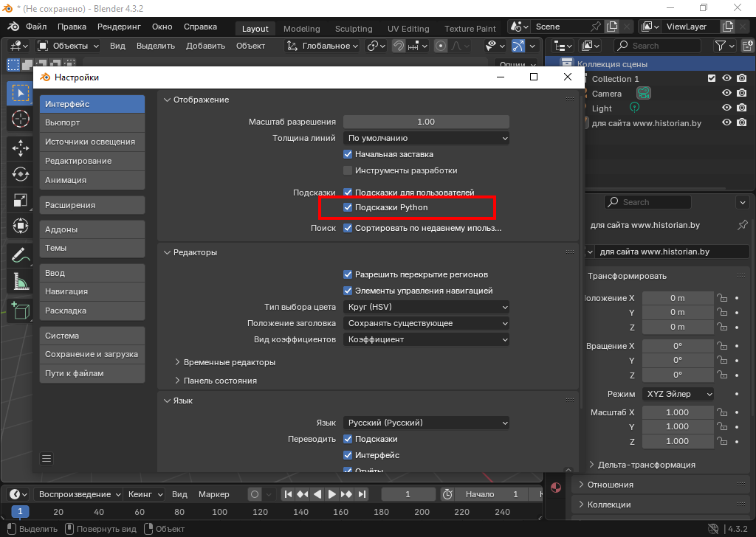
Task: Select the Move tool in left toolbar
Action: click(20, 148)
